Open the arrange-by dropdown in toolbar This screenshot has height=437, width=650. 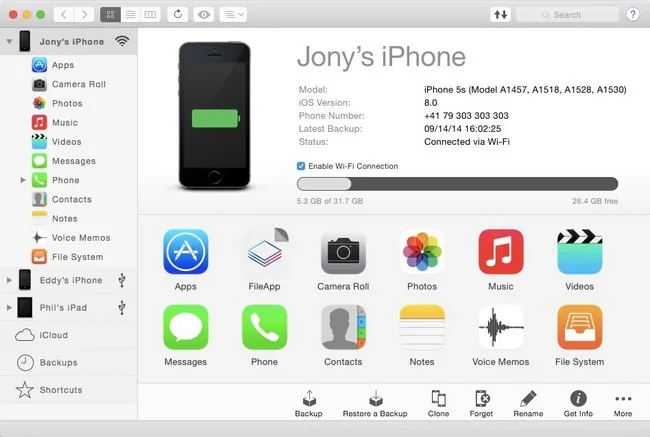pyautogui.click(x=233, y=15)
